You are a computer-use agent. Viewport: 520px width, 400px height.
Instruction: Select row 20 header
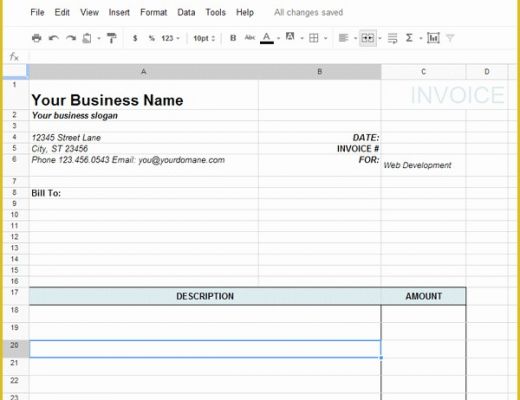pyautogui.click(x=15, y=349)
